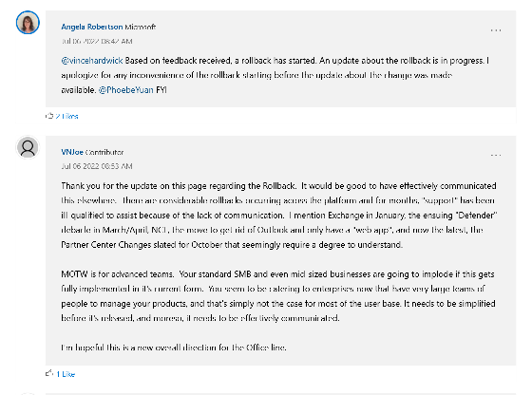The image size is (532, 395).
Task: Click the Jul 06 2022 08:42 AM timestamp
Action: pos(97,42)
